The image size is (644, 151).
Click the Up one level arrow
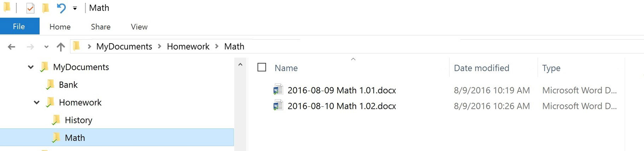61,47
